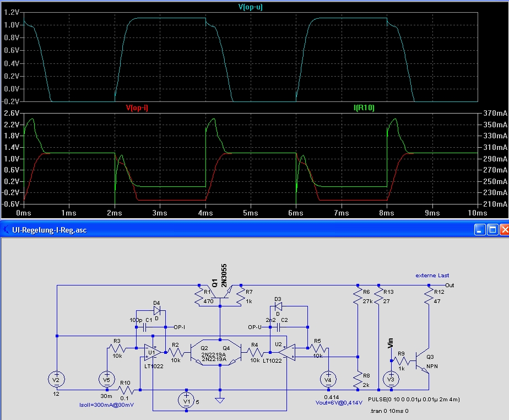Click the 210mA right axis label
The image size is (509, 420).
pyautogui.click(x=495, y=204)
